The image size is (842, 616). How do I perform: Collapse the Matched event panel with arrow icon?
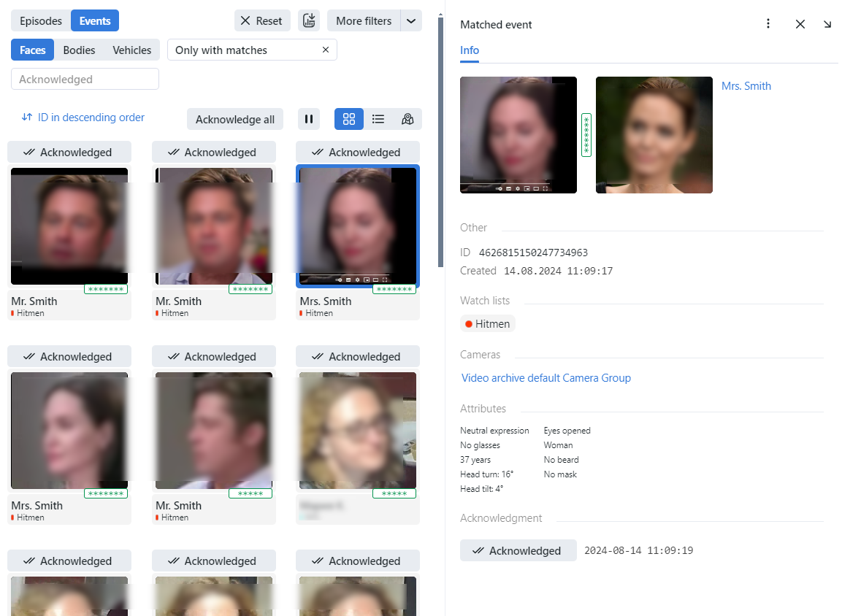[x=827, y=24]
